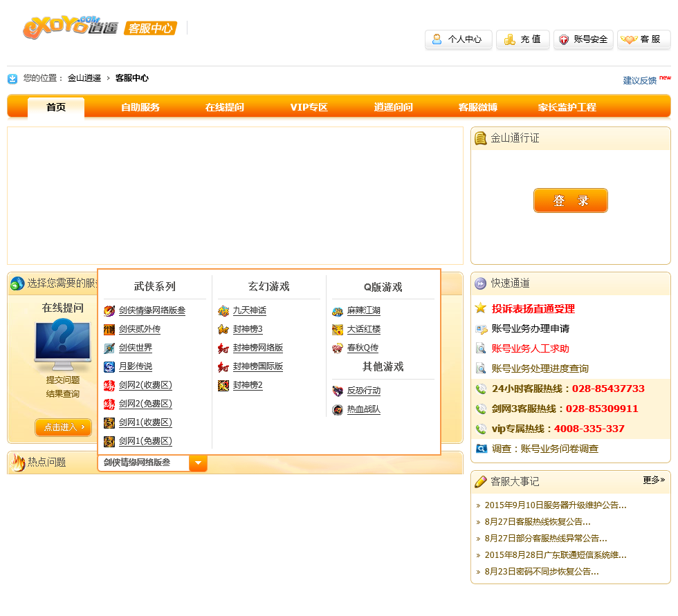The image size is (678, 616).
Task: Click the 麻辣江湖 game icon
Action: [x=338, y=310]
